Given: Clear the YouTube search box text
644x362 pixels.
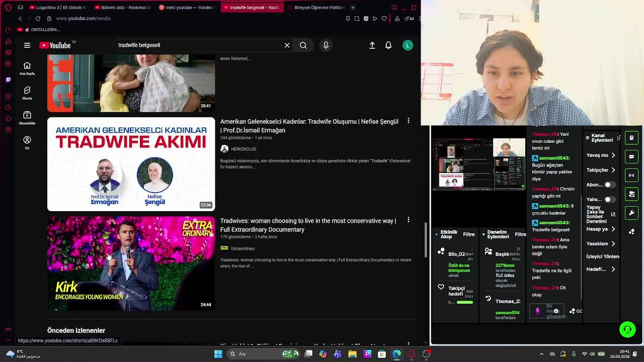Looking at the screenshot, I should [x=287, y=45].
